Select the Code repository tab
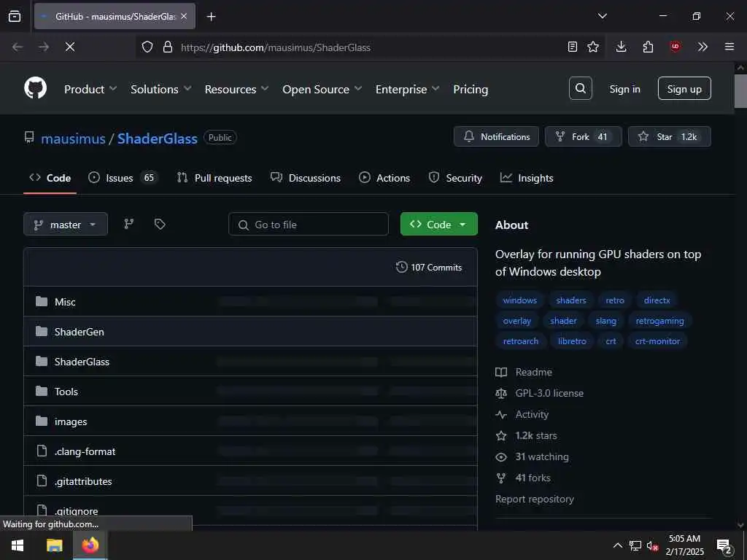The image size is (747, 560). [x=50, y=178]
